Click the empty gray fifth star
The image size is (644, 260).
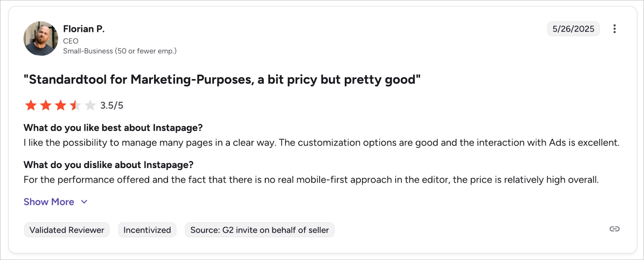pos(90,105)
